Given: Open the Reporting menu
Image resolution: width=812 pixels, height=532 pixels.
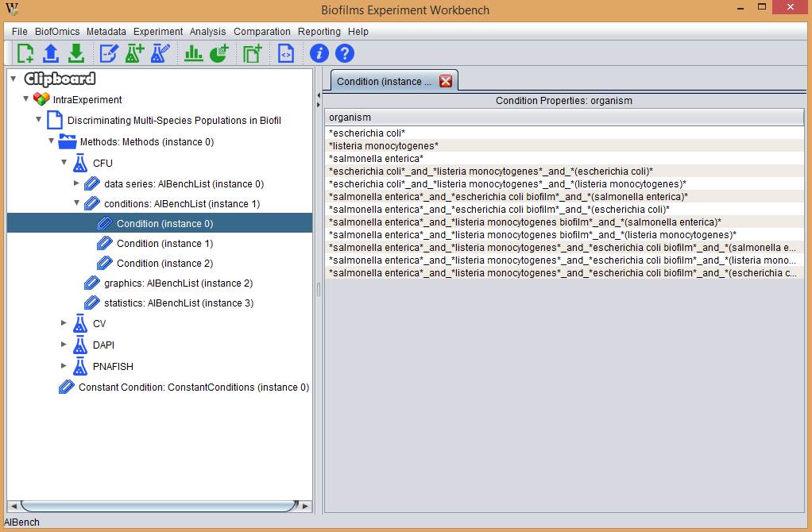Looking at the screenshot, I should pos(319,32).
